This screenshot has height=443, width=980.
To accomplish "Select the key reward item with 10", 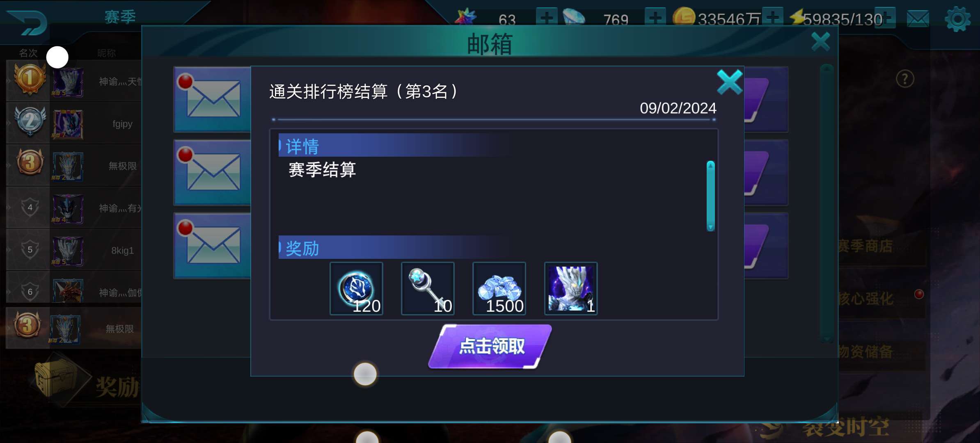I will click(428, 289).
